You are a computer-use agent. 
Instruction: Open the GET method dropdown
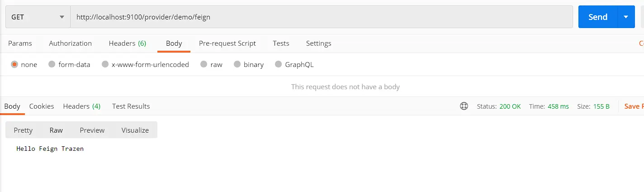(38, 17)
